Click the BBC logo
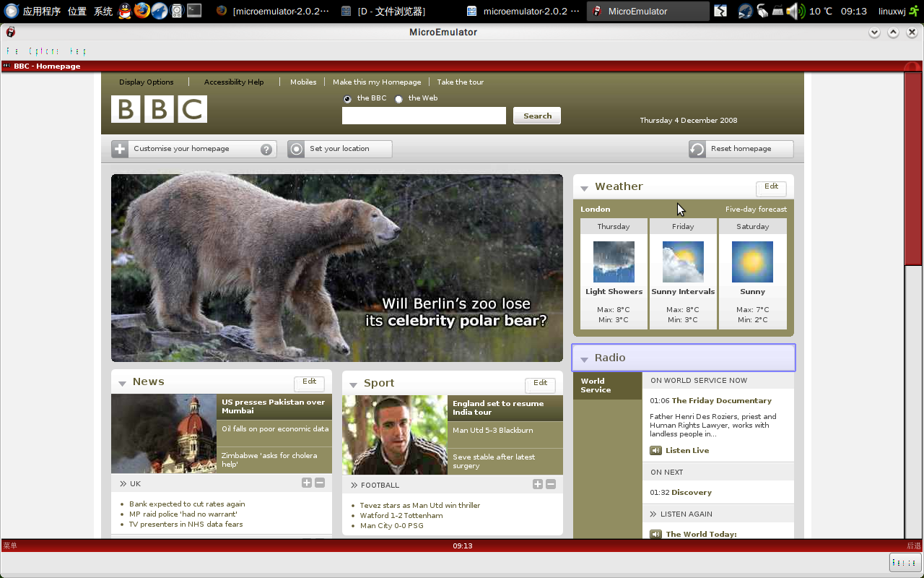The height and width of the screenshot is (578, 924). [159, 109]
